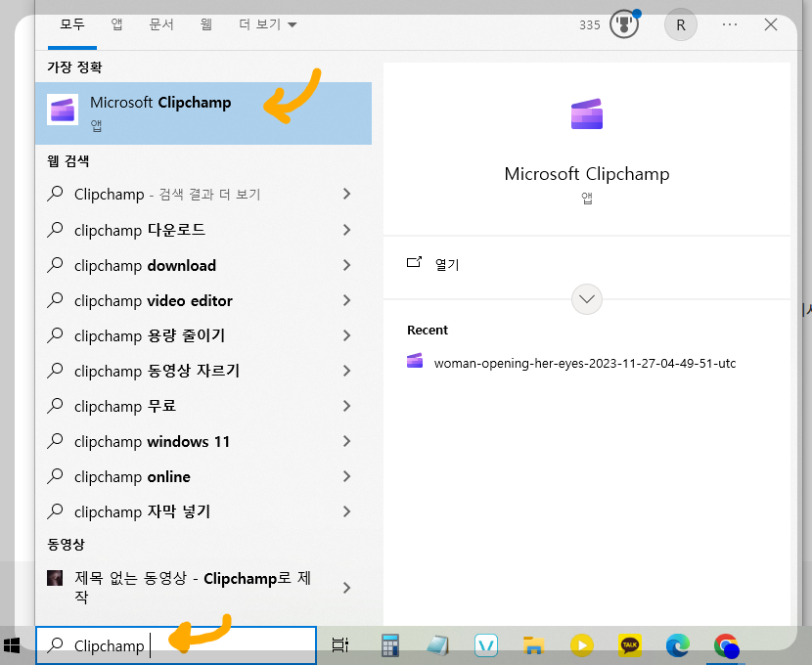The image size is (812, 665).
Task: Switch to the 앱 tab
Action: pyautogui.click(x=117, y=24)
